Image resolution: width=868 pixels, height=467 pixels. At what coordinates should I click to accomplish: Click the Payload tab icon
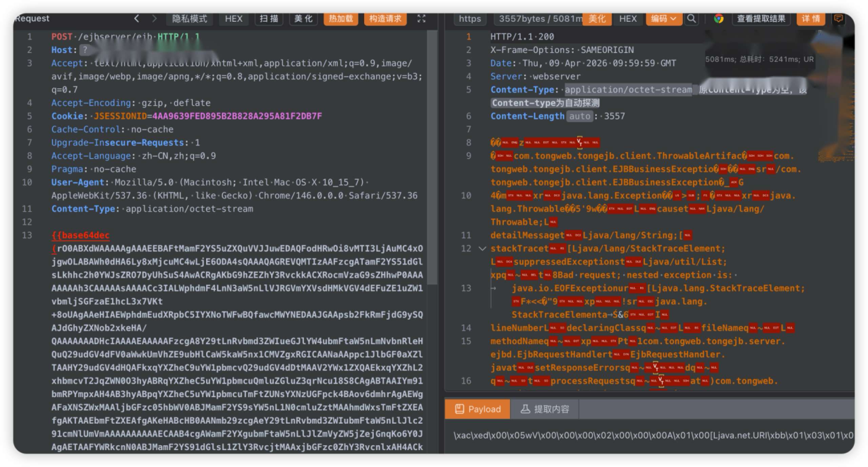459,409
